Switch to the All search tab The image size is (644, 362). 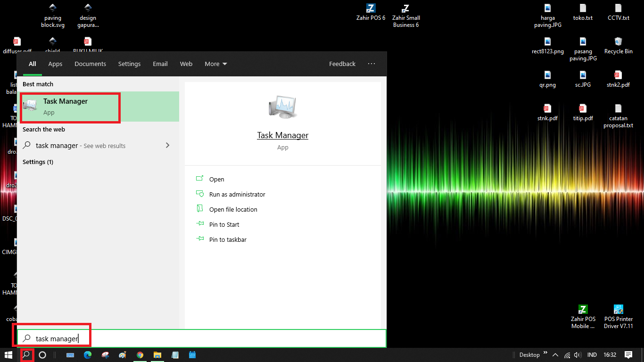click(x=32, y=64)
